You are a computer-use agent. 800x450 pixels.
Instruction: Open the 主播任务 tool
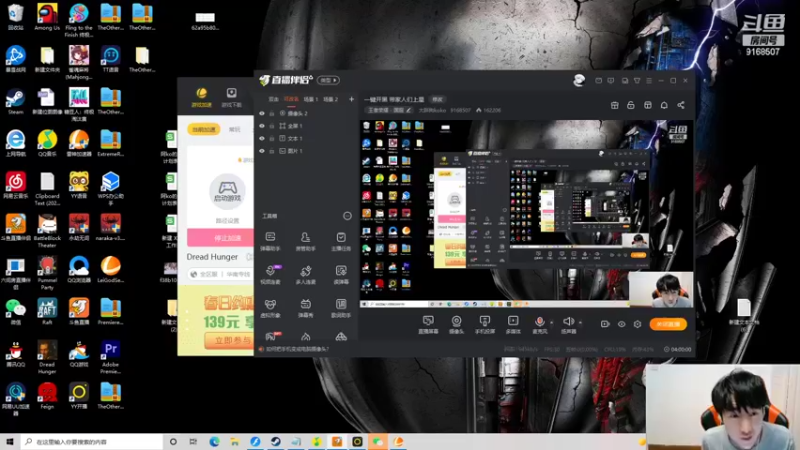click(x=341, y=241)
